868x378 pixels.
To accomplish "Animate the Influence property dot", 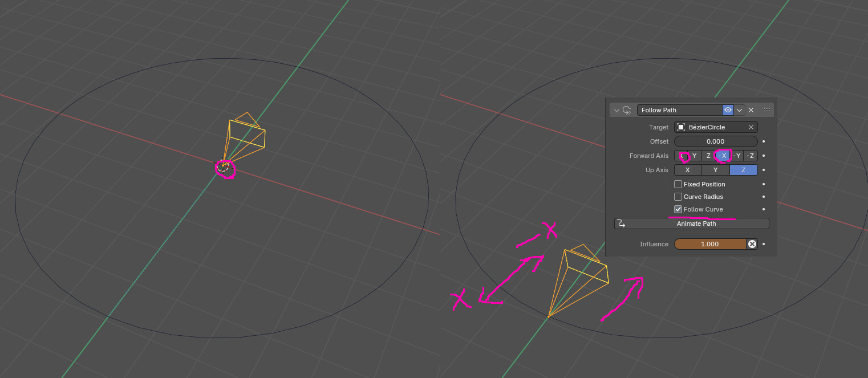I will pos(764,244).
